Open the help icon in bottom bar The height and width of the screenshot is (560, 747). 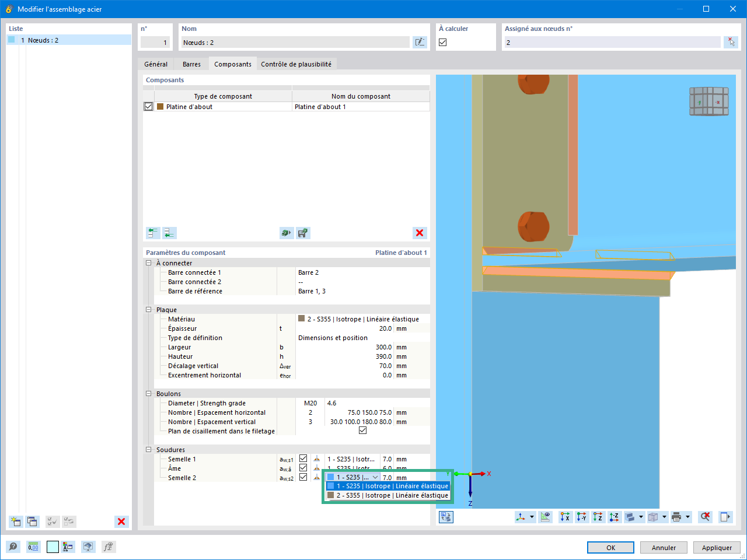click(13, 547)
